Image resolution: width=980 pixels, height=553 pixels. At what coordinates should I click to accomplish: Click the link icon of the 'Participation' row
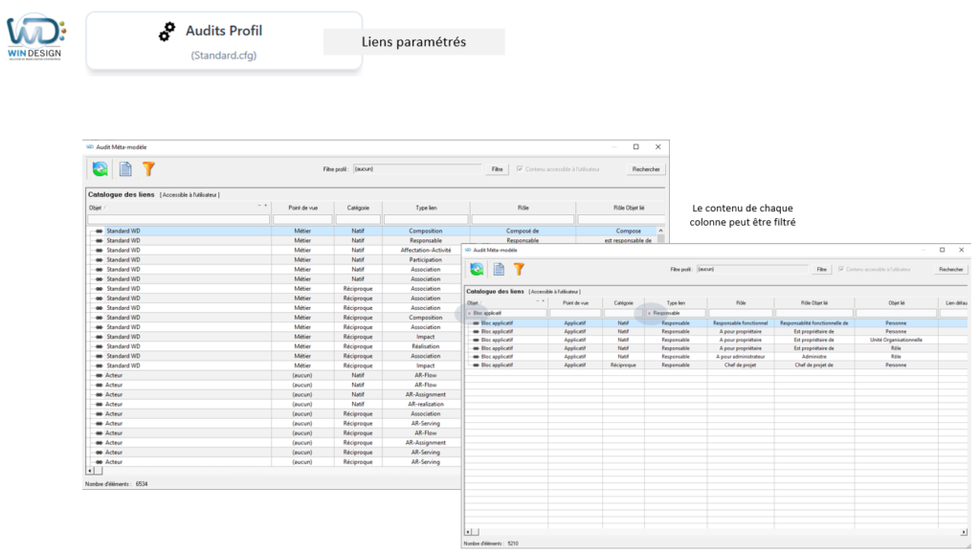(99, 259)
